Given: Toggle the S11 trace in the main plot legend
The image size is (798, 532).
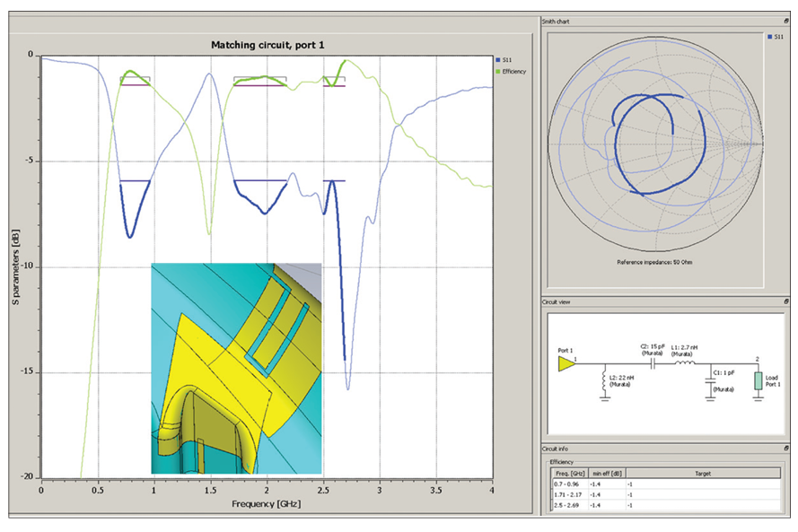Looking at the screenshot, I should point(508,60).
